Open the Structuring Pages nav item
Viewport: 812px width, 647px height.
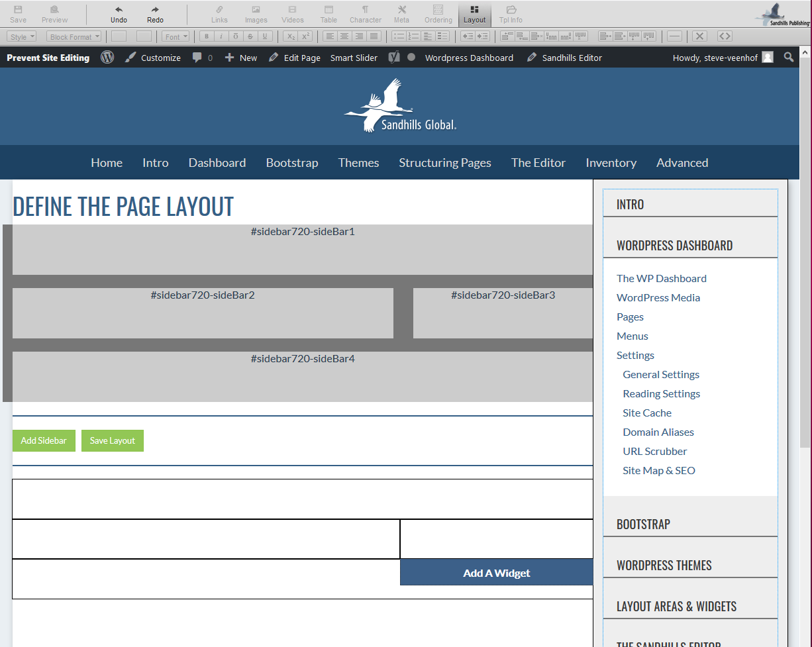(x=445, y=162)
